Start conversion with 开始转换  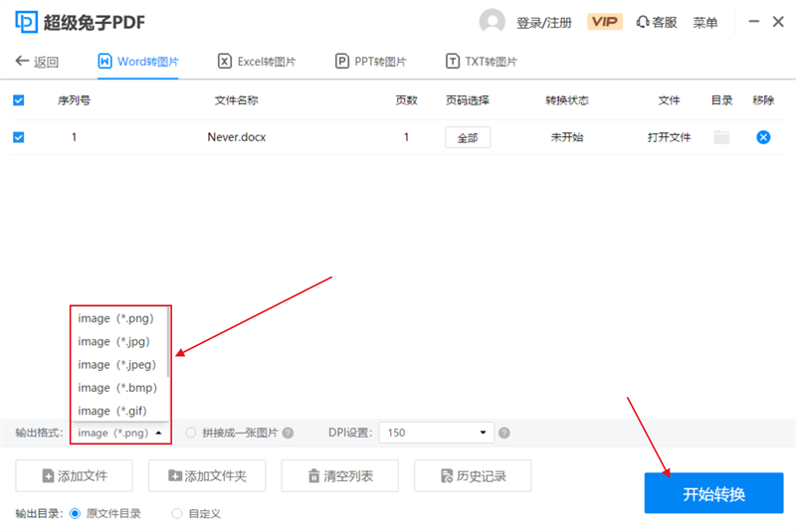713,493
